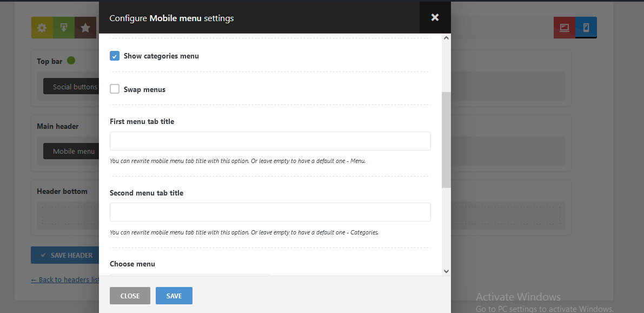Select the Social buttons element
Screen dimensions: 644x313
pos(75,87)
